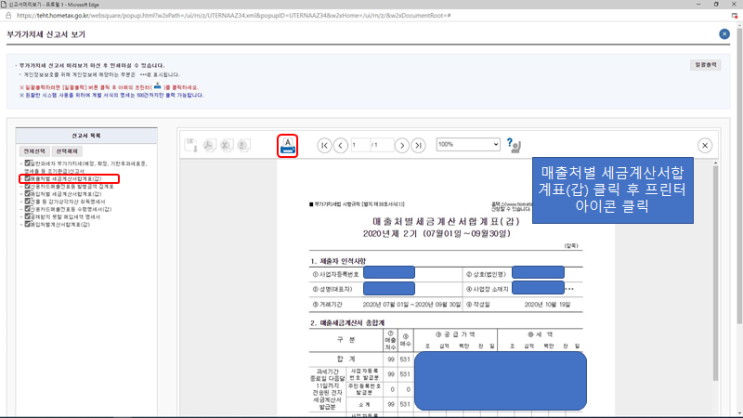Export report to Excel icon
Screen dimensions: 743x418
pyautogui.click(x=226, y=145)
